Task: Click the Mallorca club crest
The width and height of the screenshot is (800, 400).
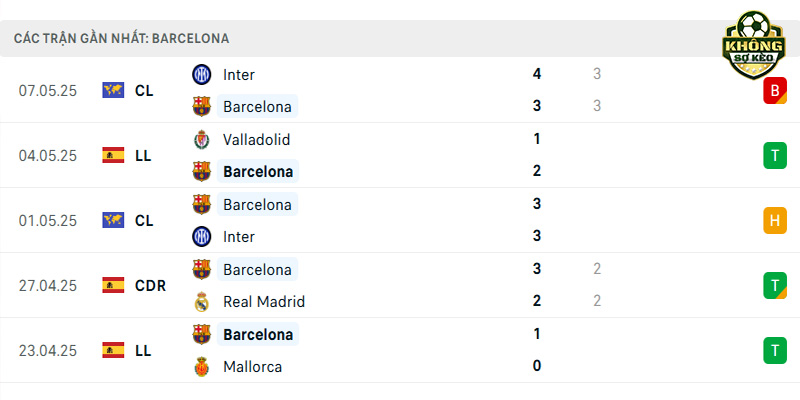Action: (x=202, y=366)
